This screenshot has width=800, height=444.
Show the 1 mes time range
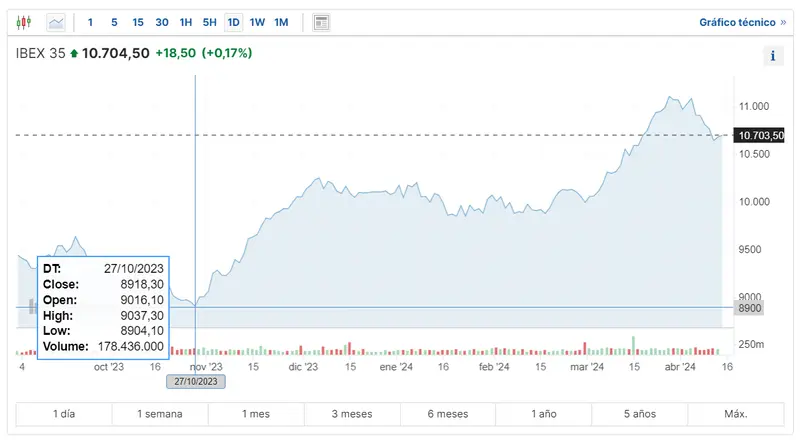pos(256,414)
